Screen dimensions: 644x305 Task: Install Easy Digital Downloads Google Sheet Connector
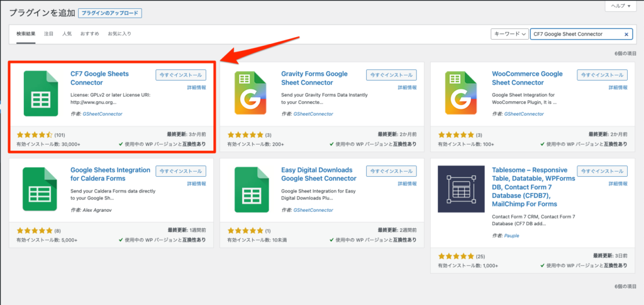[391, 171]
